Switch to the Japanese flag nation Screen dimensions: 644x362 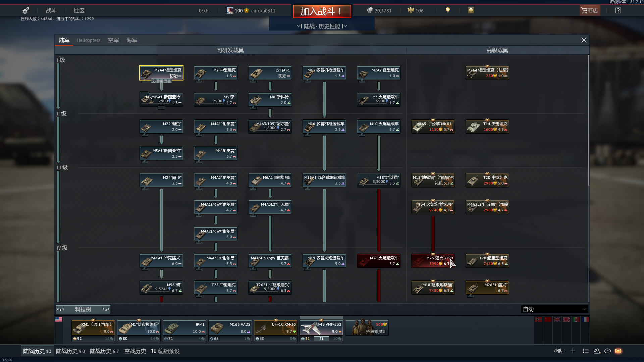(x=567, y=319)
